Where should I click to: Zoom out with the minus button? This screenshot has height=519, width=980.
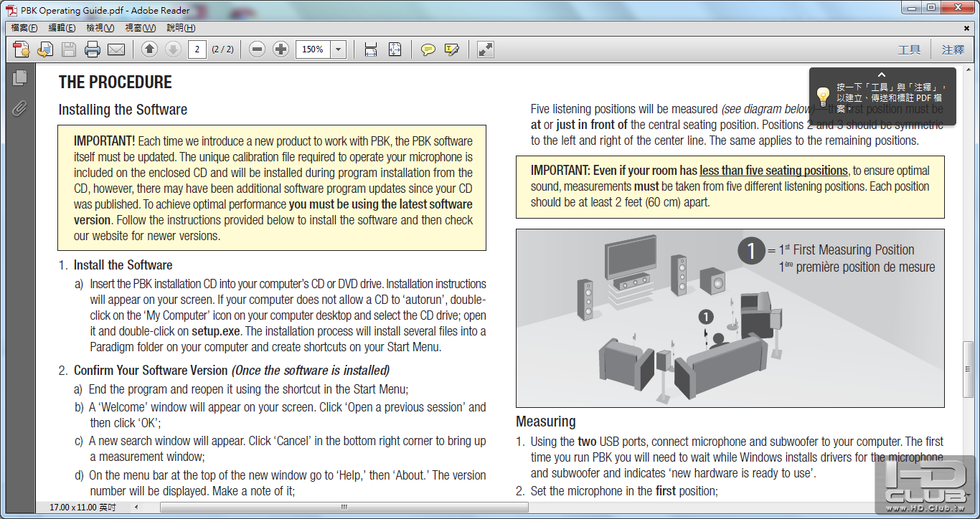click(258, 49)
